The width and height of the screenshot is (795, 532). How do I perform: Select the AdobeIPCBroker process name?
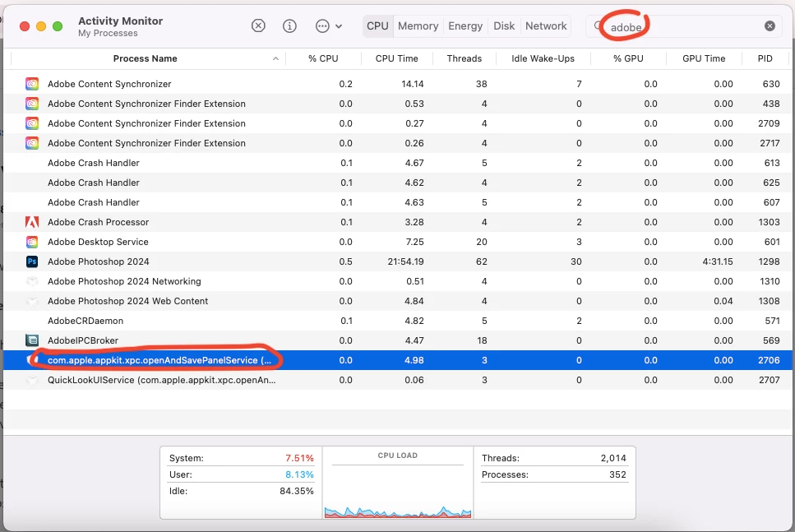click(x=83, y=340)
